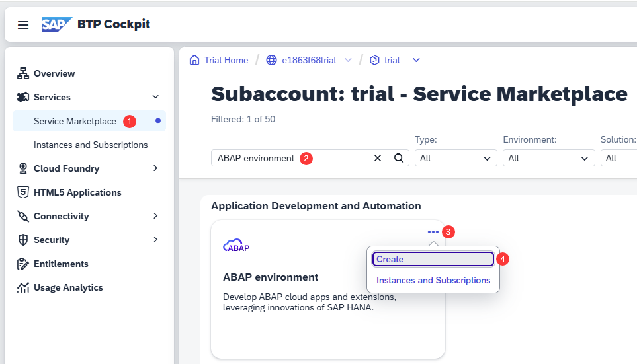Click the Trial Home house icon

pyautogui.click(x=194, y=60)
